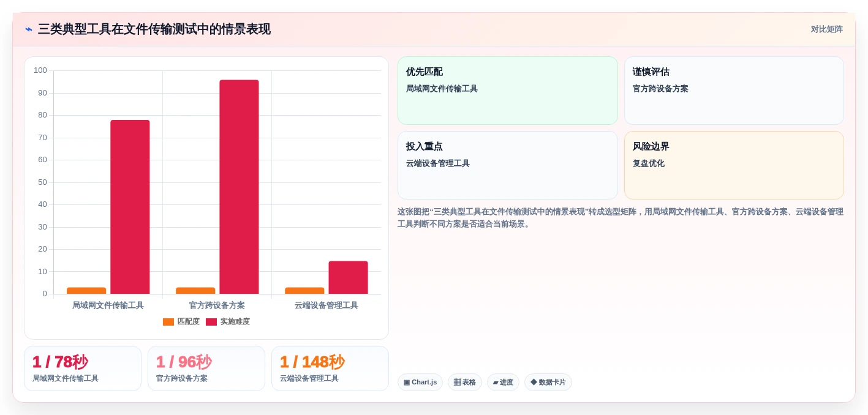Select the 官方跨设备方案 axis label
The height and width of the screenshot is (415, 868).
point(217,305)
